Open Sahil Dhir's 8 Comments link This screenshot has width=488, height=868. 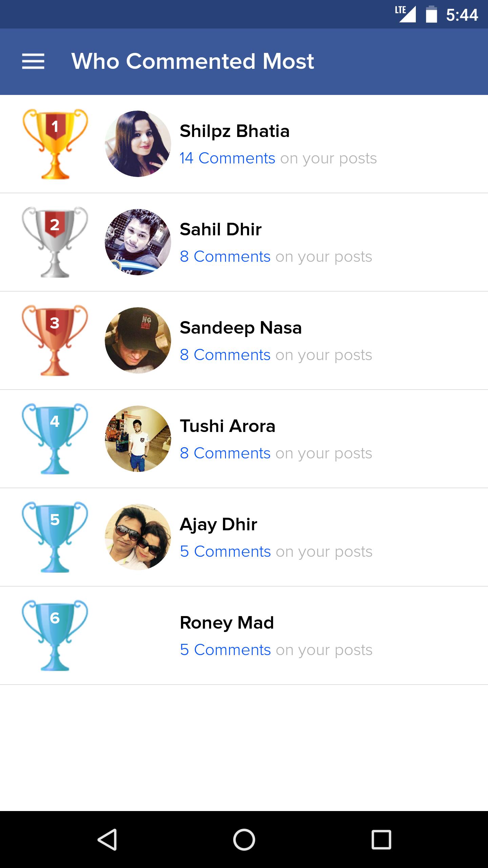(225, 257)
